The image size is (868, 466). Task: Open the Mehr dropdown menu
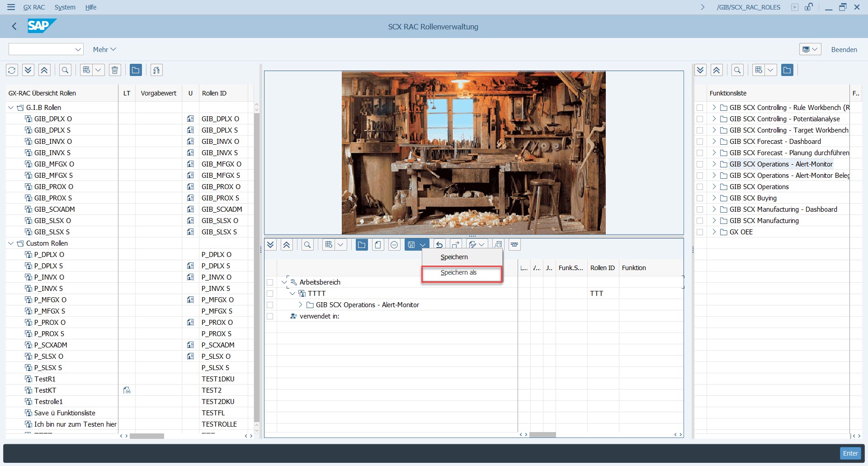coord(104,49)
